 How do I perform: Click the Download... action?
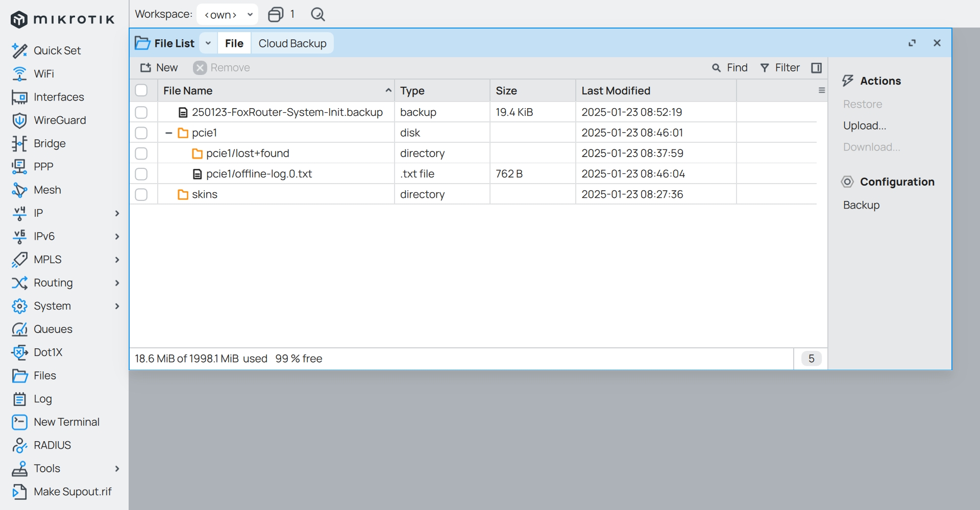click(872, 147)
